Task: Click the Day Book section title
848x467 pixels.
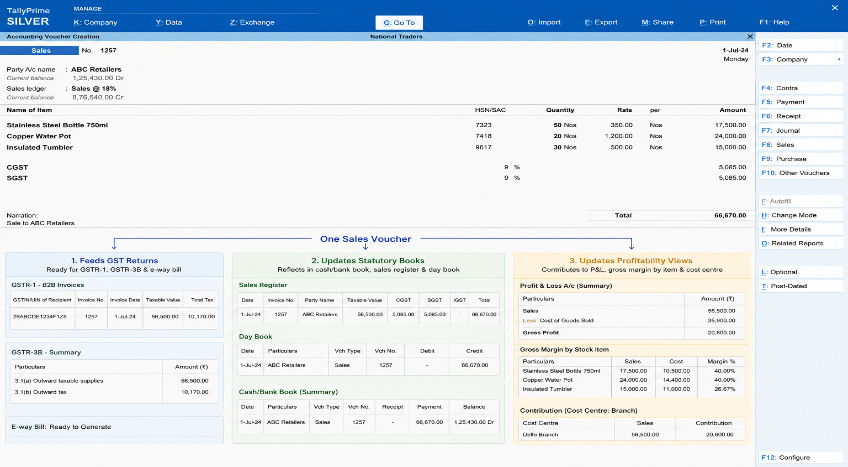Action: [255, 337]
